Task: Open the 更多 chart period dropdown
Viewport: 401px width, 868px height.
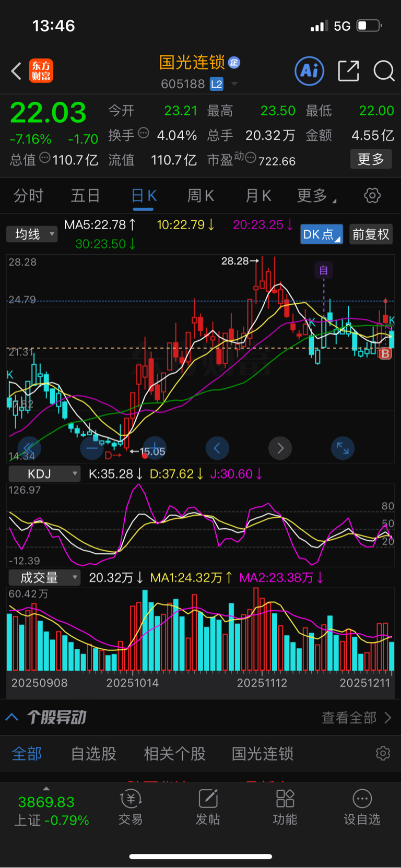Action: (316, 196)
